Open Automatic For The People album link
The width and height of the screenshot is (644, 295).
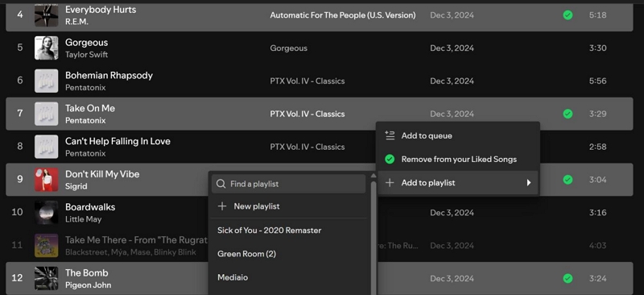pyautogui.click(x=343, y=15)
